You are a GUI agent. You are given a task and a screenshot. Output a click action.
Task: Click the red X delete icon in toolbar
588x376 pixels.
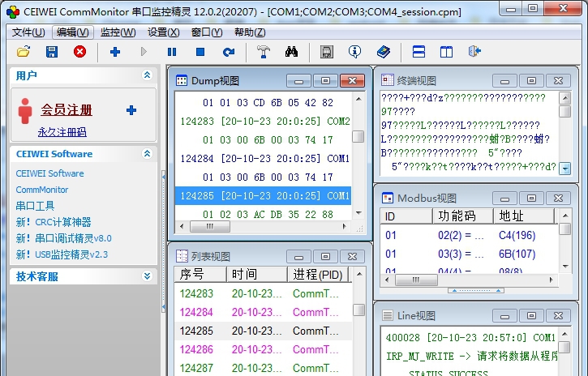tap(79, 52)
